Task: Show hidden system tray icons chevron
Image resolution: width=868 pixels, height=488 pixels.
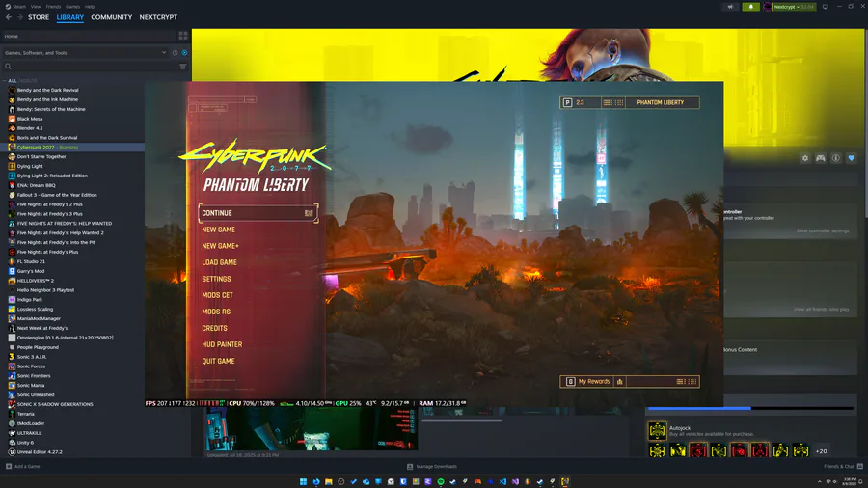Action: click(x=819, y=482)
